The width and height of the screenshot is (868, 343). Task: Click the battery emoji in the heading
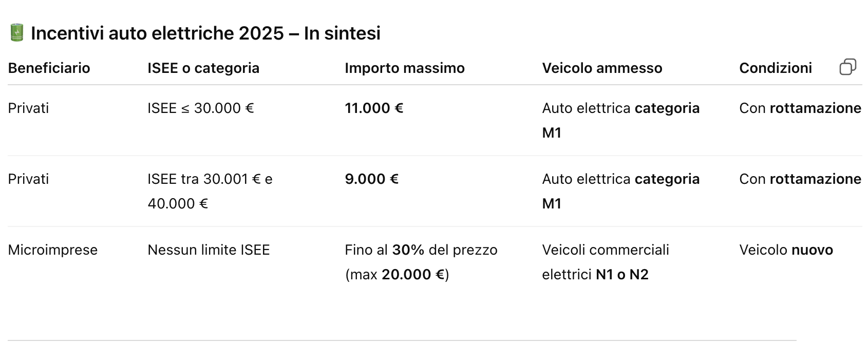pyautogui.click(x=17, y=33)
